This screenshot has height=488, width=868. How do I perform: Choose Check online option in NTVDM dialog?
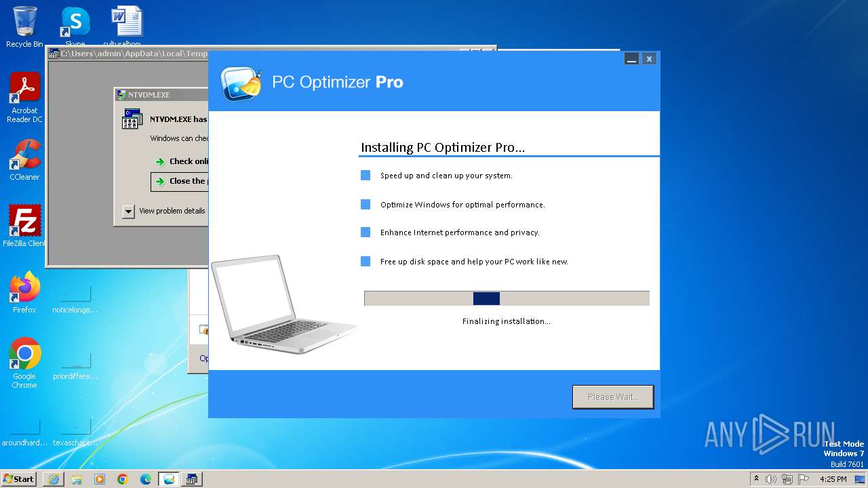[180, 161]
